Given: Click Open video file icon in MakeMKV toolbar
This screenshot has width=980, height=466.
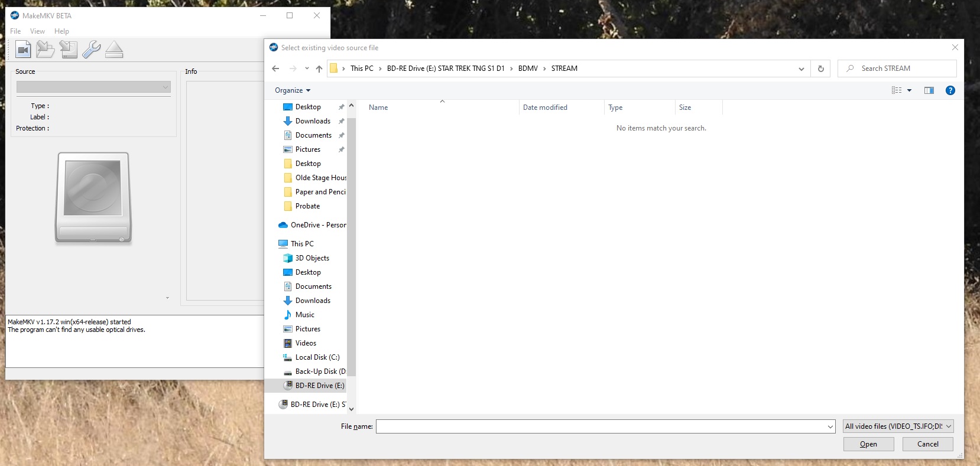Looking at the screenshot, I should coord(23,50).
